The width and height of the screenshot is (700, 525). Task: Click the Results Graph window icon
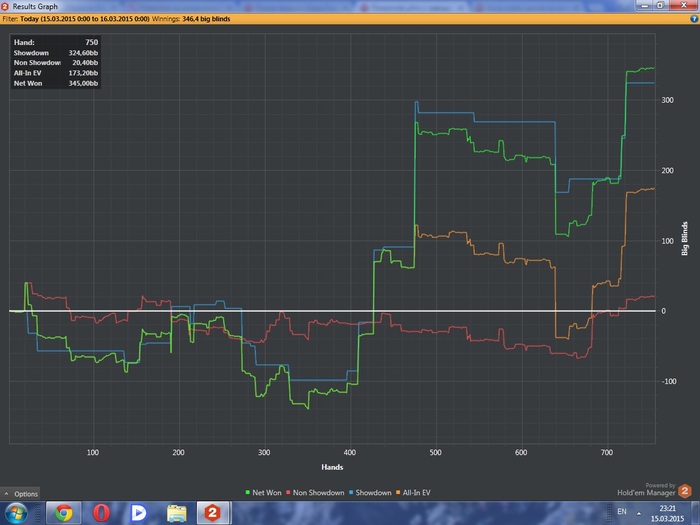(x=5, y=6)
